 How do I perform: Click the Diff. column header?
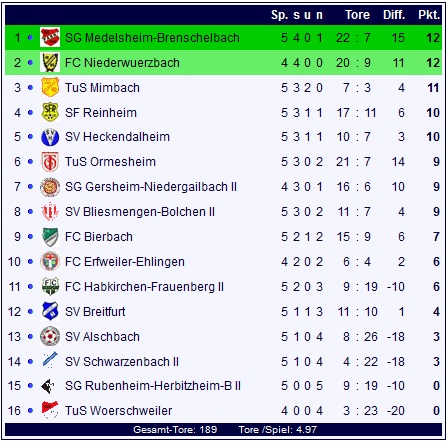[x=394, y=15]
